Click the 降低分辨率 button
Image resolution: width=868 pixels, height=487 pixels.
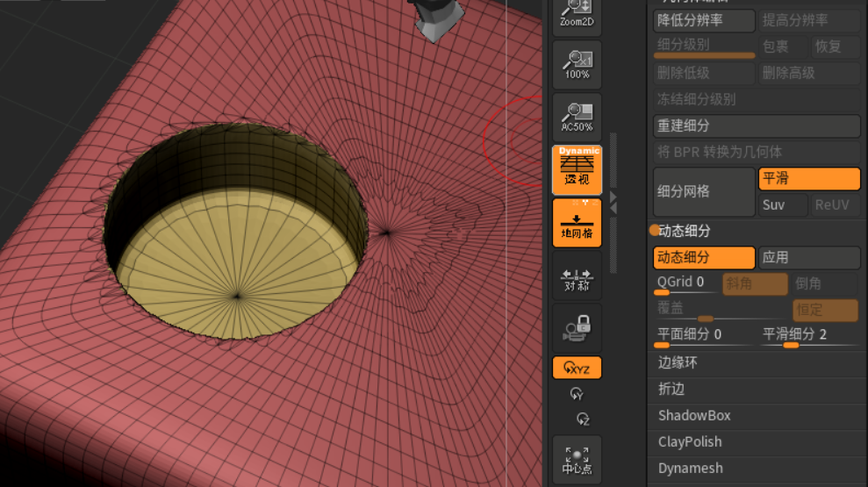click(x=704, y=20)
